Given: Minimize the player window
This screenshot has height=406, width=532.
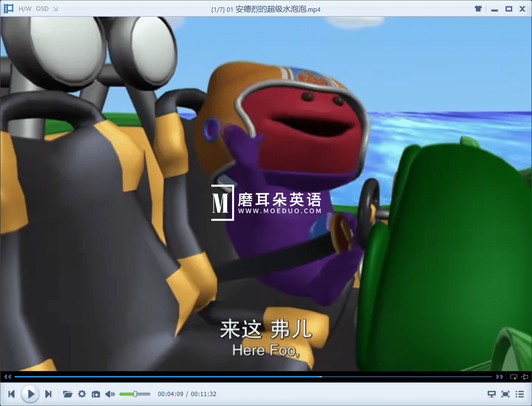Looking at the screenshot, I should pyautogui.click(x=494, y=9).
